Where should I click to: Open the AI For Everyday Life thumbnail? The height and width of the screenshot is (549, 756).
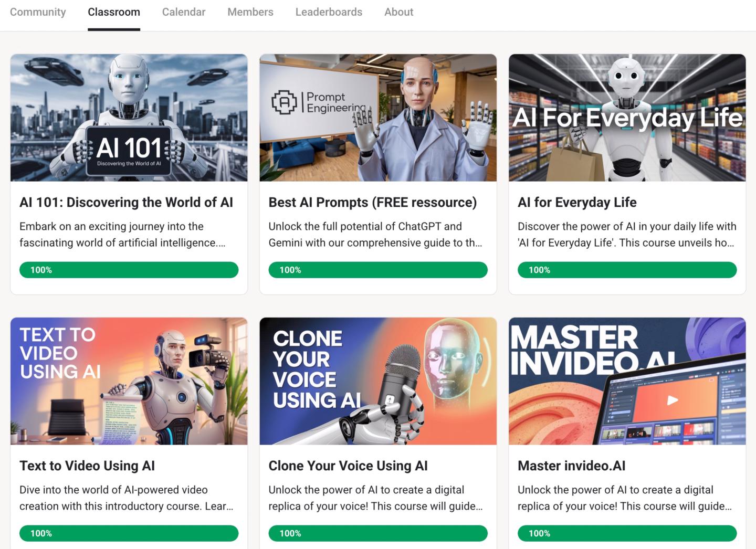(627, 118)
